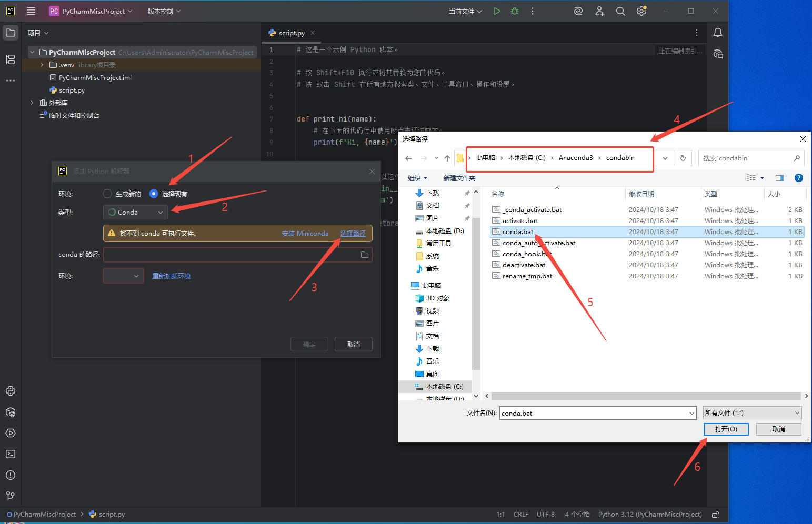Open Search Everywhere magnifier icon
The width and height of the screenshot is (812, 524).
620,11
